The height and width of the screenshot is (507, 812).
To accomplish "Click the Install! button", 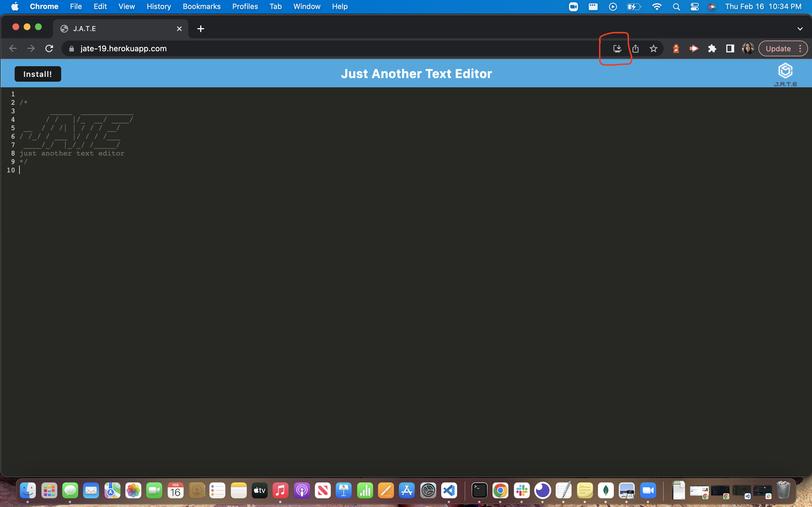I will tap(37, 74).
